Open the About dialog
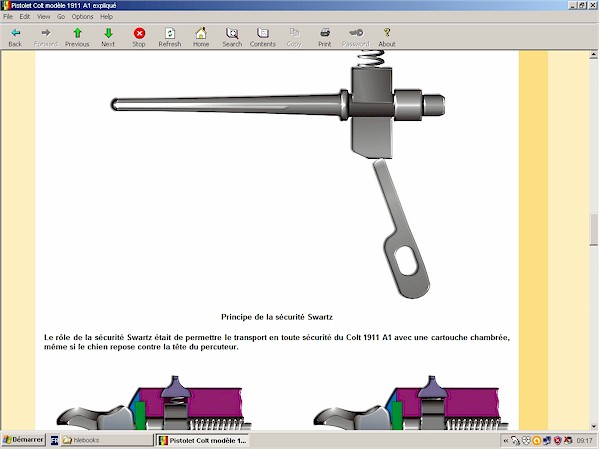Screen dimensions: 600x450 point(387,37)
